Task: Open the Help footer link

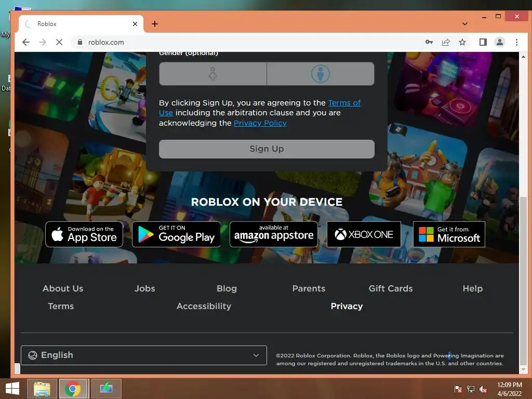Action: pyautogui.click(x=473, y=288)
